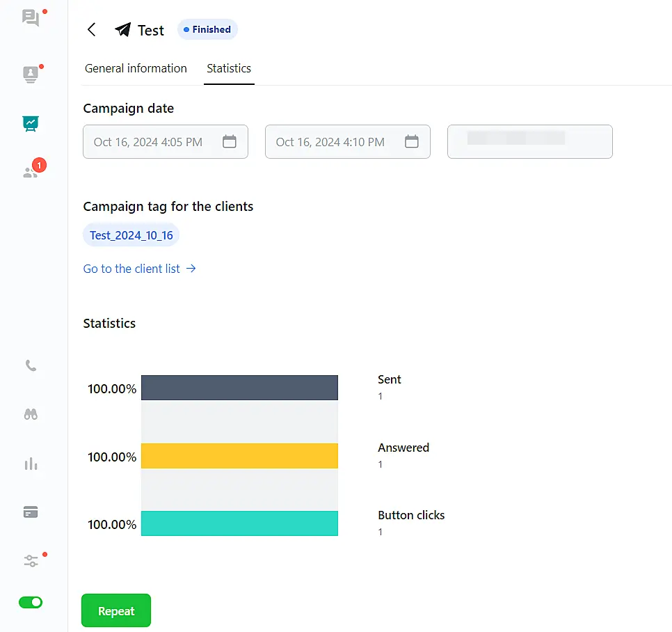The width and height of the screenshot is (672, 632).
Task: Click the binoculars icon in sidebar
Action: (x=31, y=414)
